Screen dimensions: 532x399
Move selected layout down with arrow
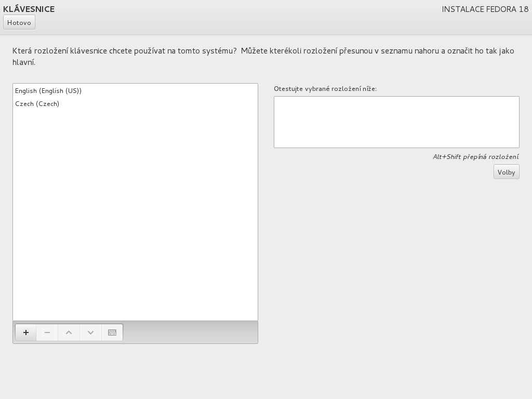(x=90, y=332)
